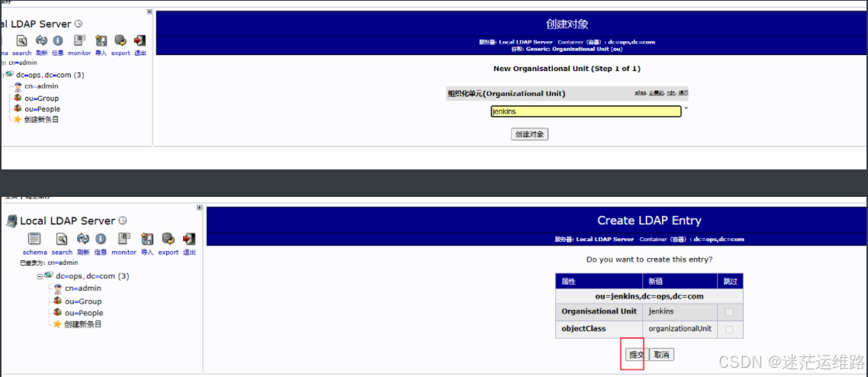
Task: Click the search icon in the bottom screenshot
Action: tap(62, 239)
